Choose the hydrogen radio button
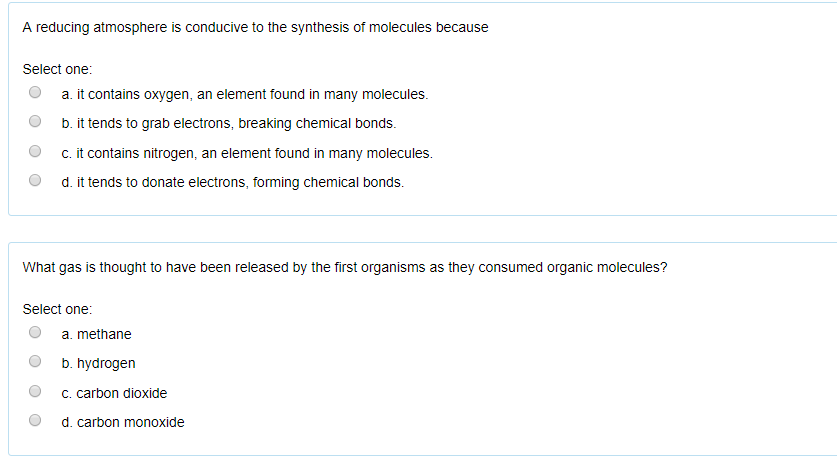Image resolution: width=837 pixels, height=466 pixels. 35,362
